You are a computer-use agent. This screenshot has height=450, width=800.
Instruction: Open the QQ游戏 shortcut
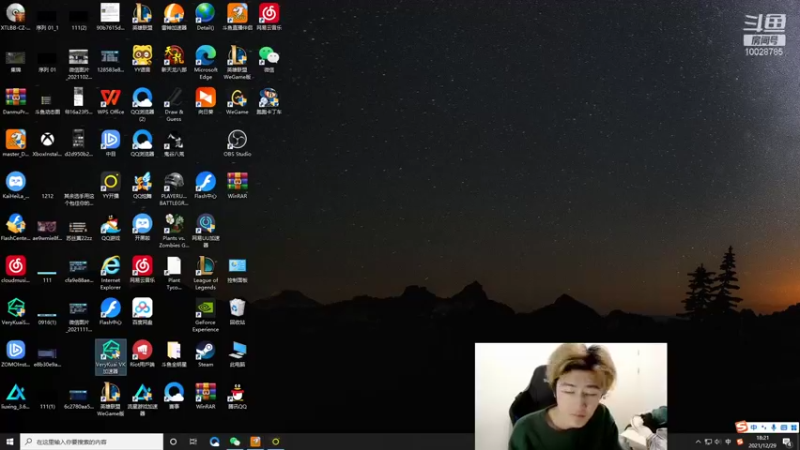110,228
